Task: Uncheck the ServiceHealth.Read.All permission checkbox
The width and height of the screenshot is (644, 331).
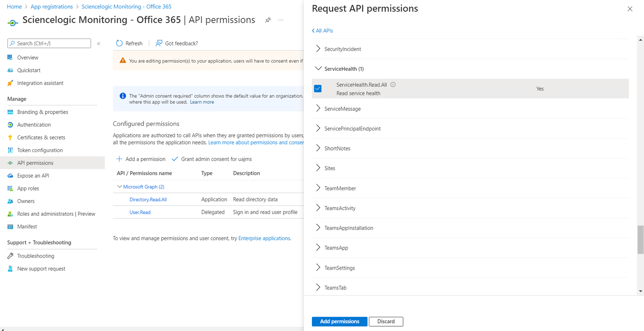Action: (318, 89)
